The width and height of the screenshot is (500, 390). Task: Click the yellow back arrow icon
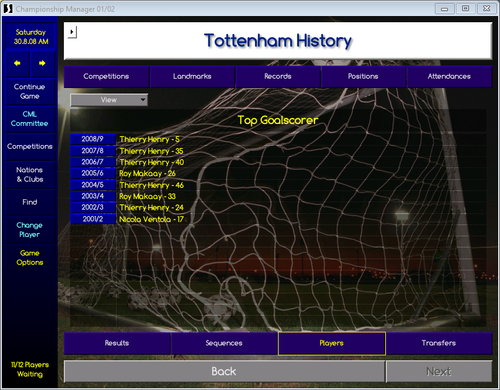[17, 63]
